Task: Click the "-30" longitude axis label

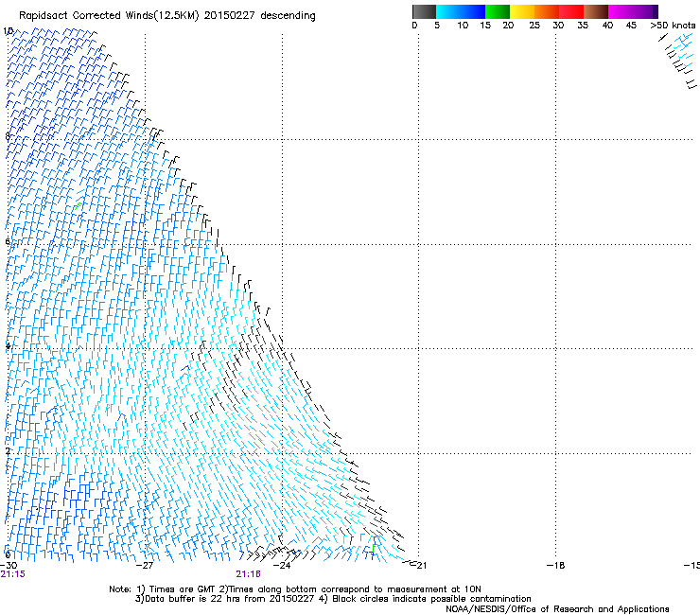Action: coord(9,566)
